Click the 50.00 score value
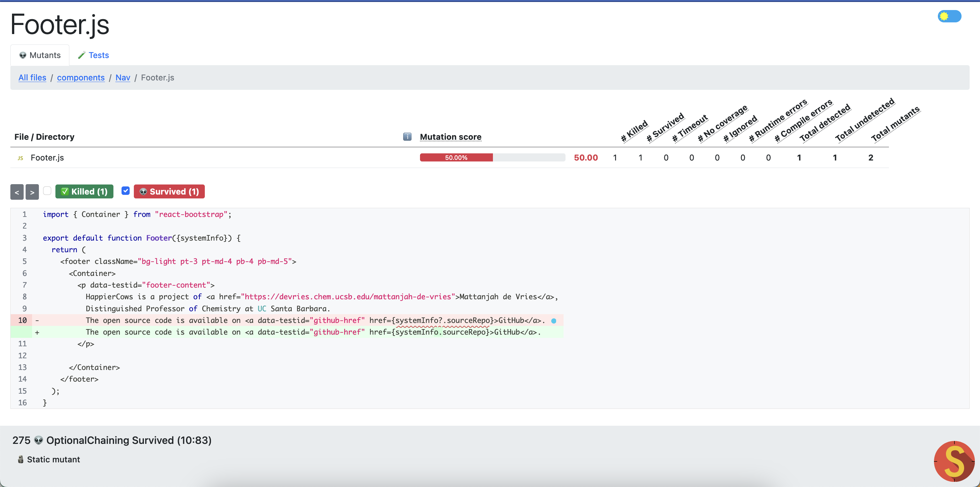This screenshot has height=487, width=980. tap(586, 158)
